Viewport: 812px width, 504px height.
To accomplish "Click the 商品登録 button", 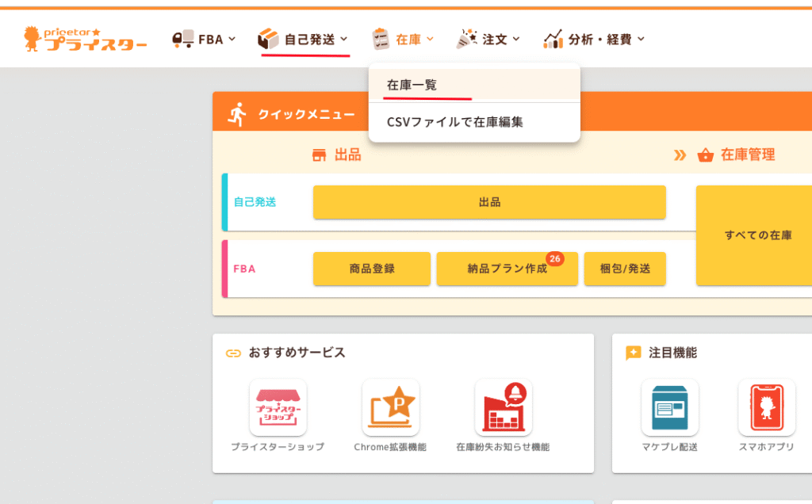I will [x=372, y=269].
